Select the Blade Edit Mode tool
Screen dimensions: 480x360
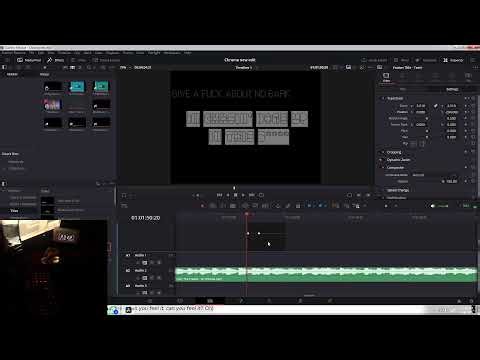coord(233,206)
